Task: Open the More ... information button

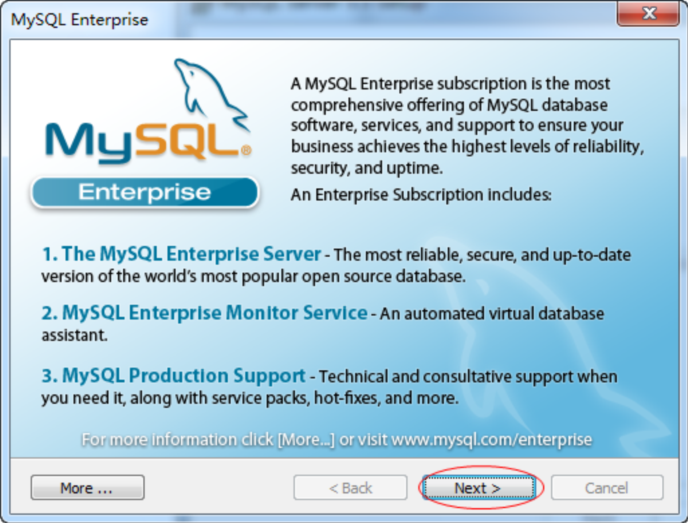Action: 87,487
